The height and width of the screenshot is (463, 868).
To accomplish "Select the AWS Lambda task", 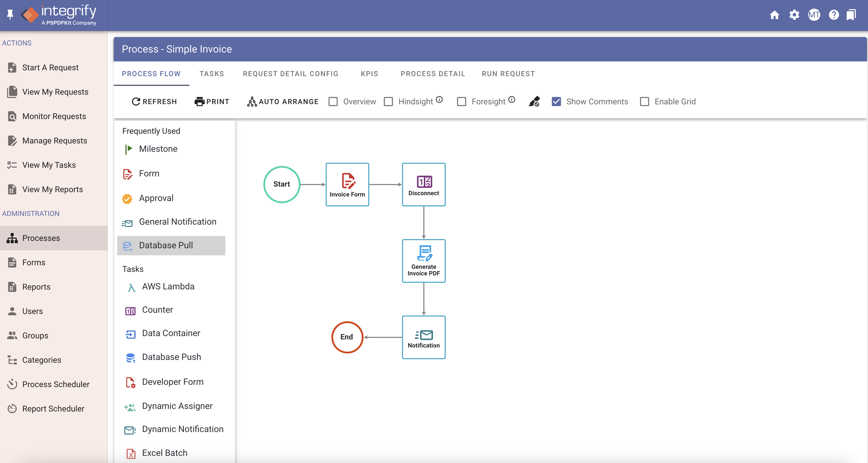I will pyautogui.click(x=171, y=287).
